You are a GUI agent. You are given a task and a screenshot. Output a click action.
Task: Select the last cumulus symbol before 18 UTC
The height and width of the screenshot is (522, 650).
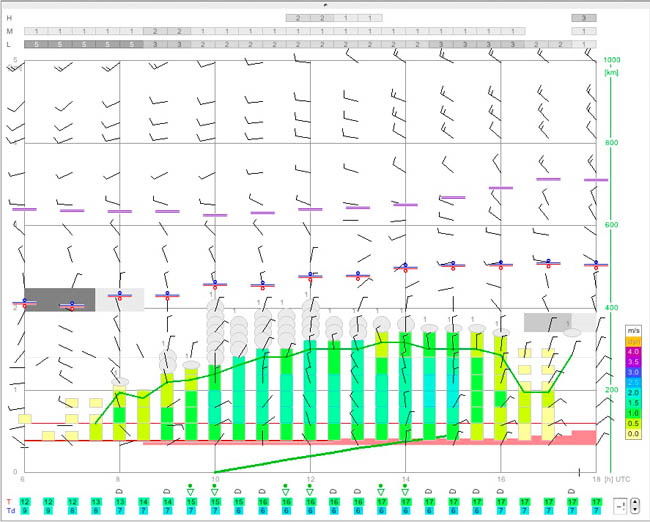[x=572, y=491]
